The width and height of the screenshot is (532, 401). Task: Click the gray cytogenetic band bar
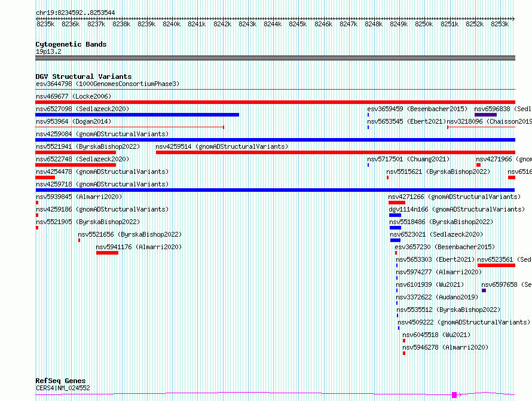pyautogui.click(x=275, y=58)
